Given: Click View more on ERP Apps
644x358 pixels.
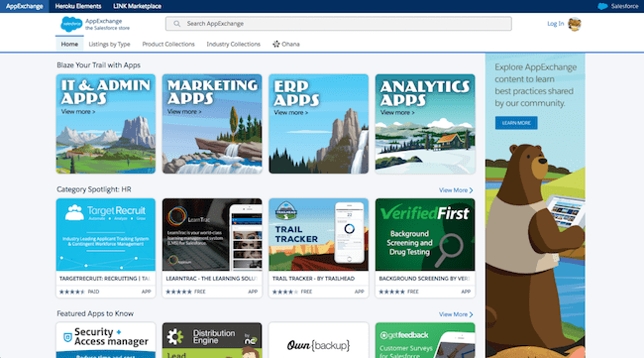Looking at the screenshot, I should click(x=290, y=113).
